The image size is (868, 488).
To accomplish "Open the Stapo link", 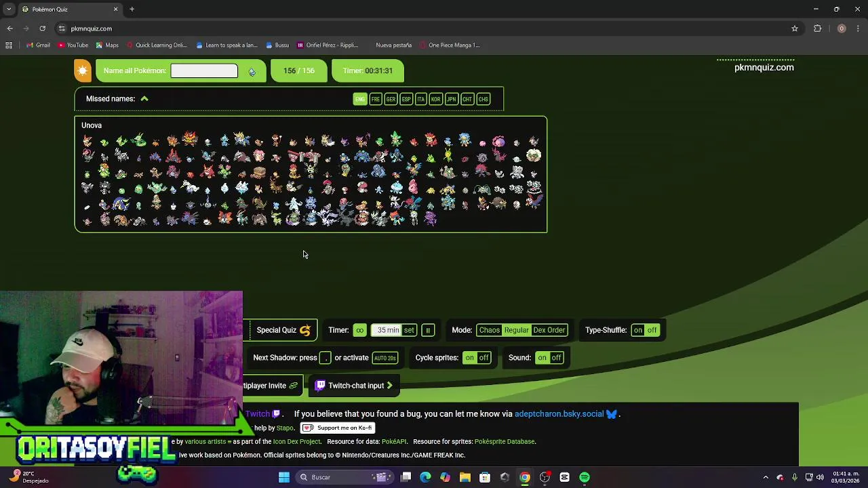I will click(285, 428).
